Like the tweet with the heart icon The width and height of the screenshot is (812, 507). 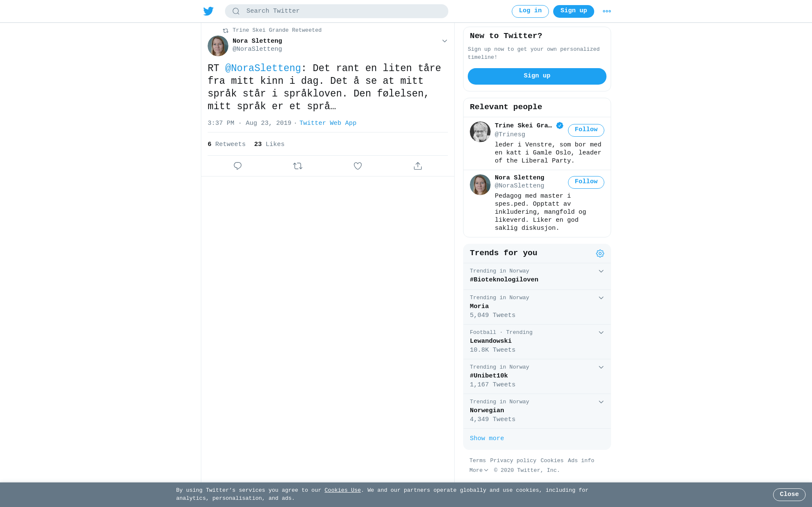pyautogui.click(x=358, y=166)
